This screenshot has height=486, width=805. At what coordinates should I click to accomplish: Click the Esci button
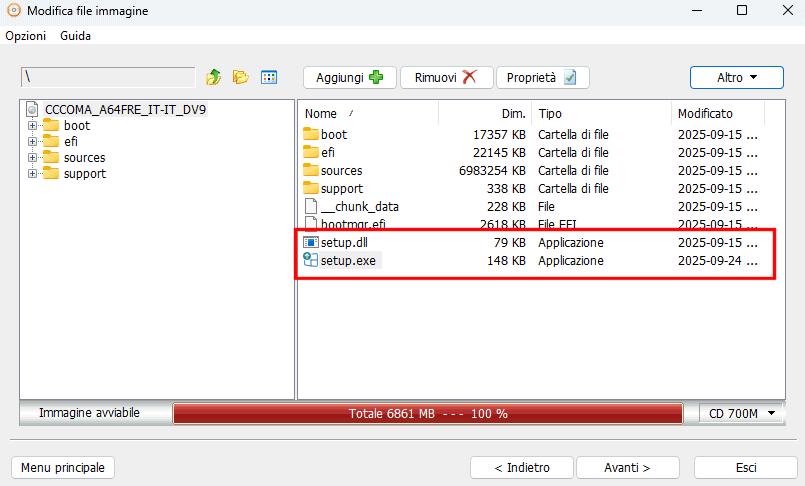click(746, 468)
